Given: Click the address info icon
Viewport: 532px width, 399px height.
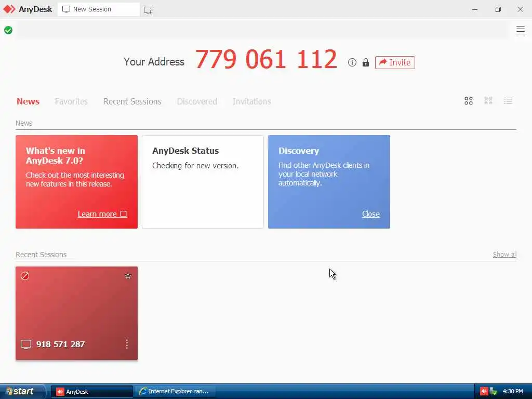Looking at the screenshot, I should click(x=352, y=62).
